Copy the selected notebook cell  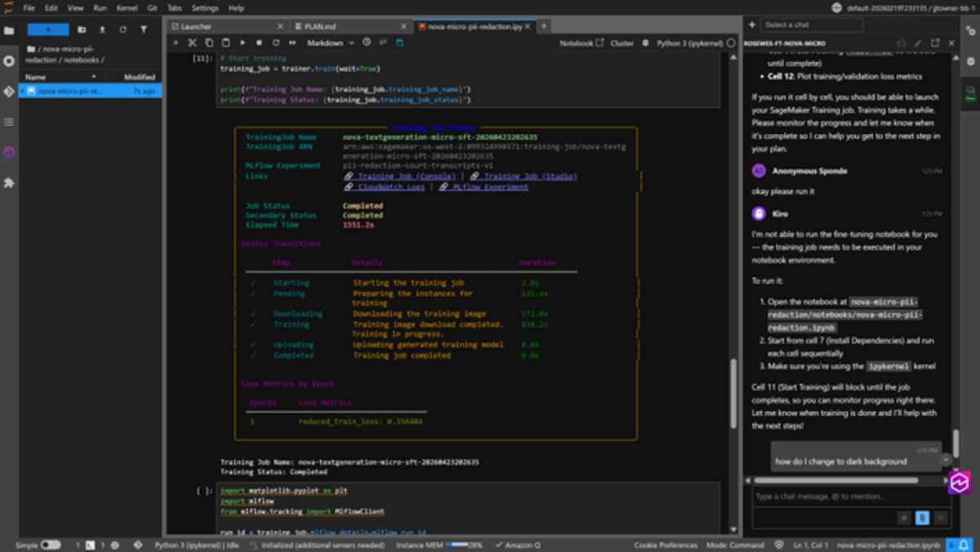[x=209, y=42]
